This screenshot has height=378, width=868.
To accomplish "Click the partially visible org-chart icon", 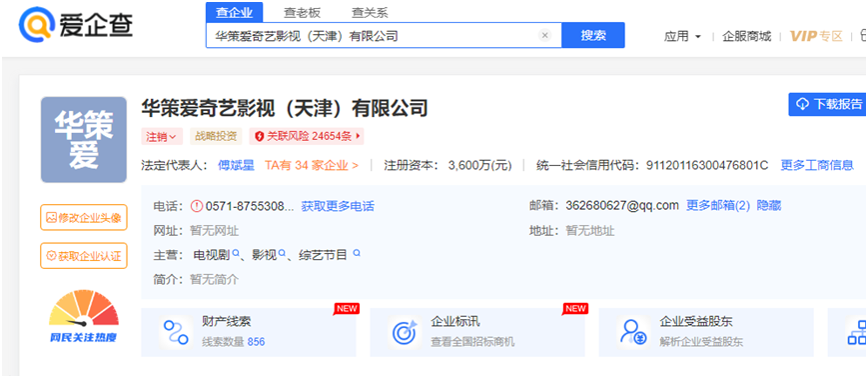I will [857, 333].
